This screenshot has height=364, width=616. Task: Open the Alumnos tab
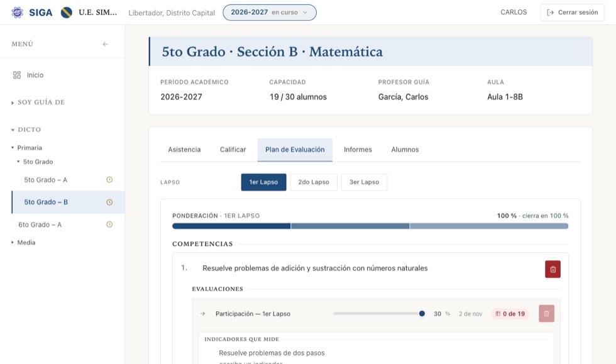coord(405,150)
